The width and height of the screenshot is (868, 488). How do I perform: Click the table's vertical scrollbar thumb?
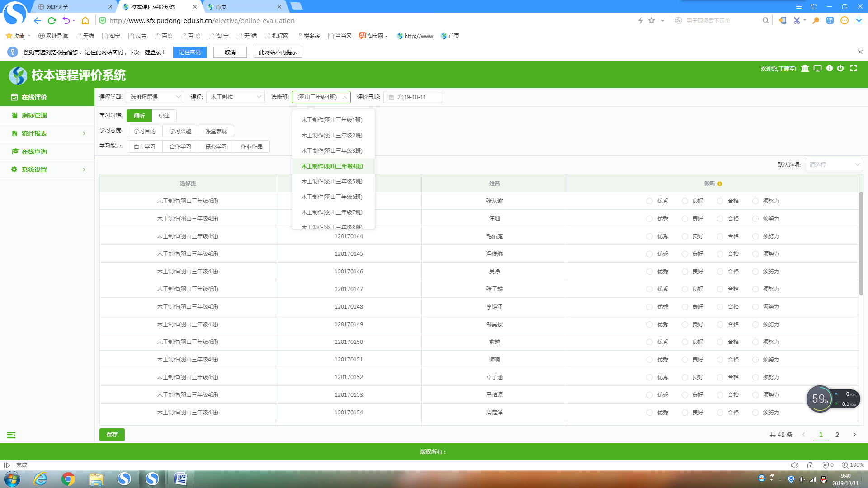(861, 244)
